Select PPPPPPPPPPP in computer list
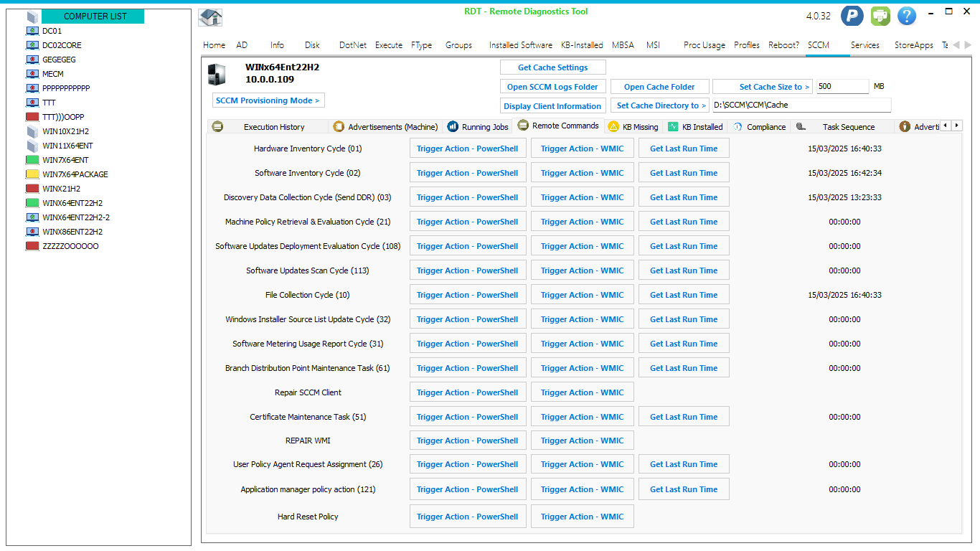 (x=66, y=88)
